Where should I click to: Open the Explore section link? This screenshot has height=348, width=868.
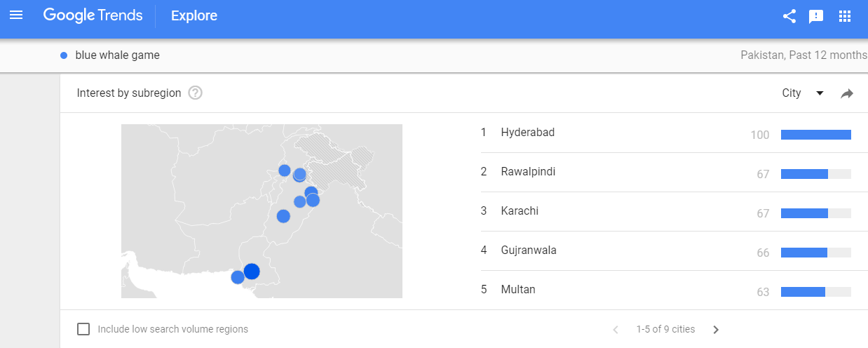click(x=194, y=15)
